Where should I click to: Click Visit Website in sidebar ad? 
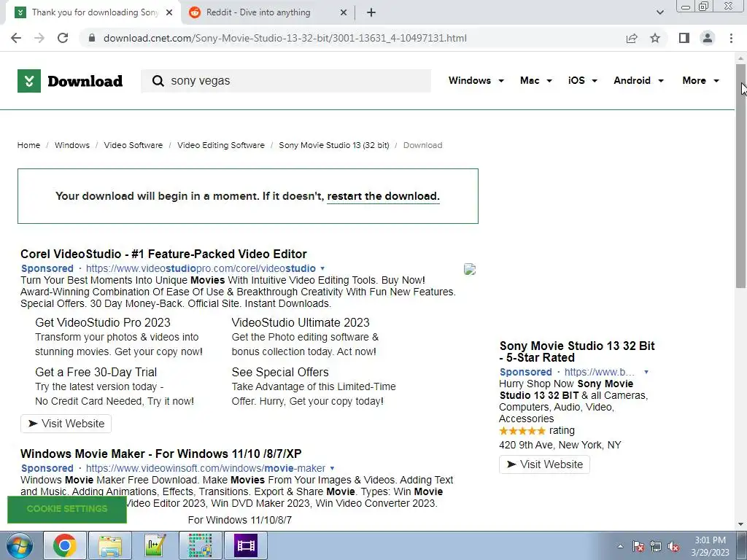point(544,464)
